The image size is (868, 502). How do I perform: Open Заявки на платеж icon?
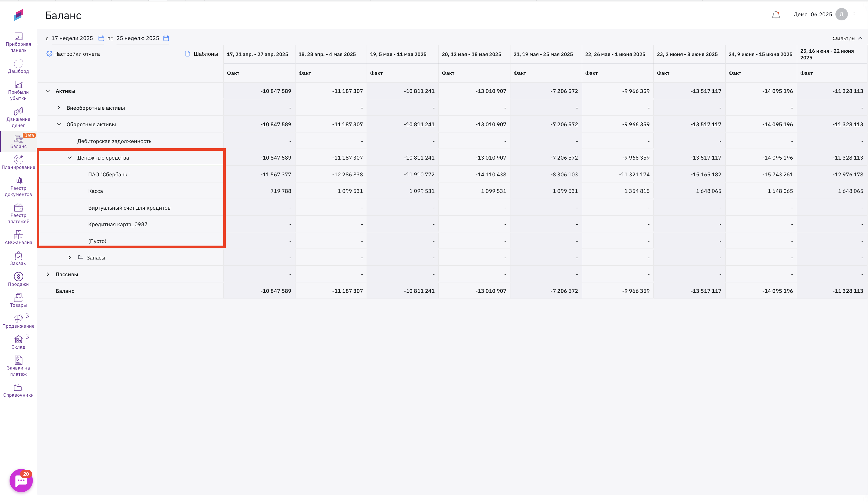[x=18, y=360]
